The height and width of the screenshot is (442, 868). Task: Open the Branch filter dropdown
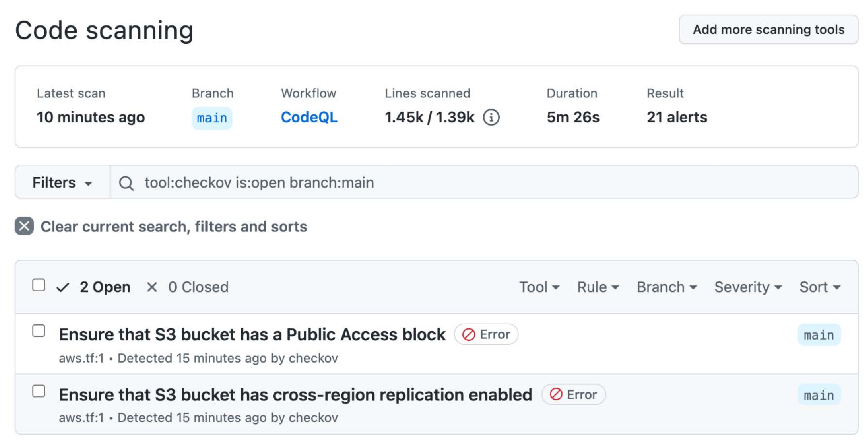point(667,287)
